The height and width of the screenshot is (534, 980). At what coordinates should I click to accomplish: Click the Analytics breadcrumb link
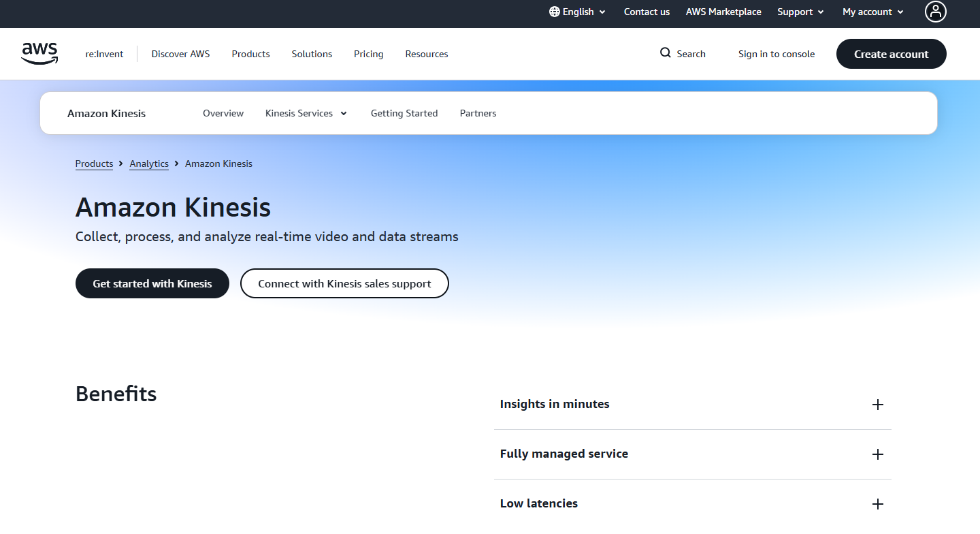pos(149,163)
